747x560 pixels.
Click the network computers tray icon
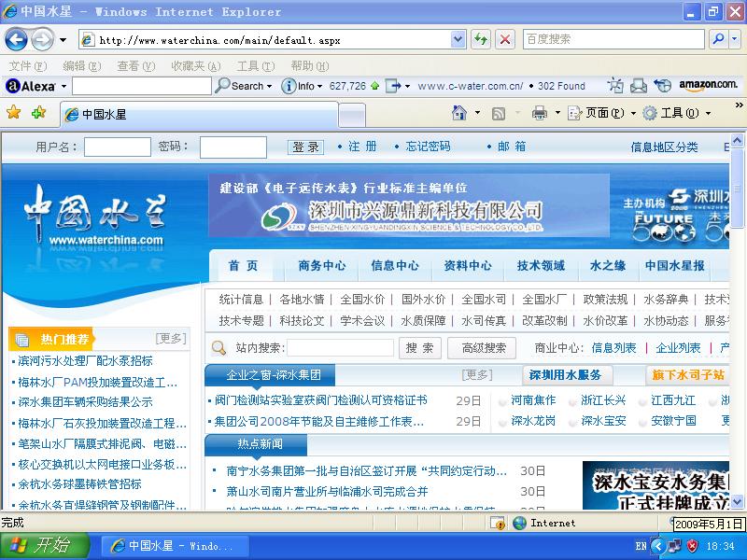(x=674, y=546)
